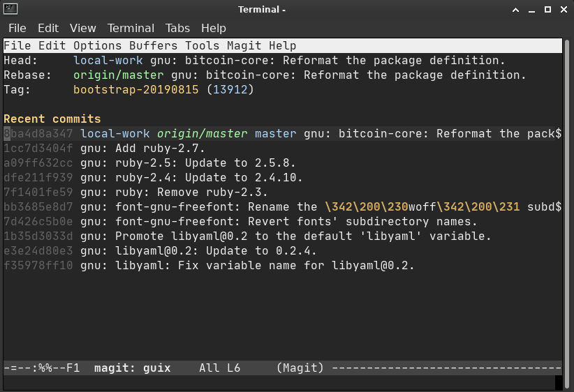
Task: Select commit 1b35d3033d Promote libyaml@0.2
Action: click(247, 236)
